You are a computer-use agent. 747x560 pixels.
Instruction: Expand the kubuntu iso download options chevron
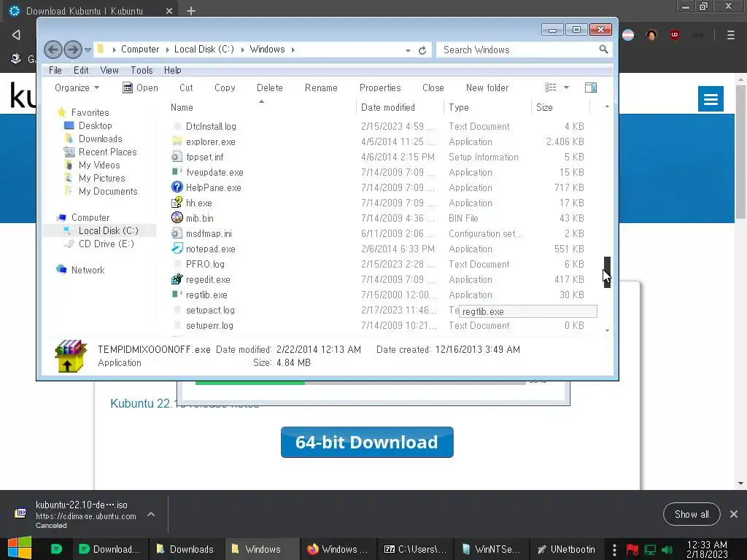click(151, 514)
